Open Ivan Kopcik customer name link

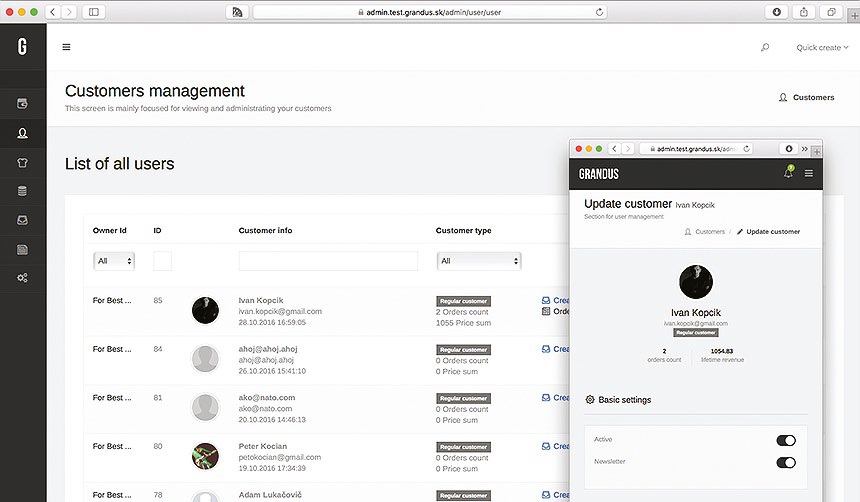pos(261,300)
